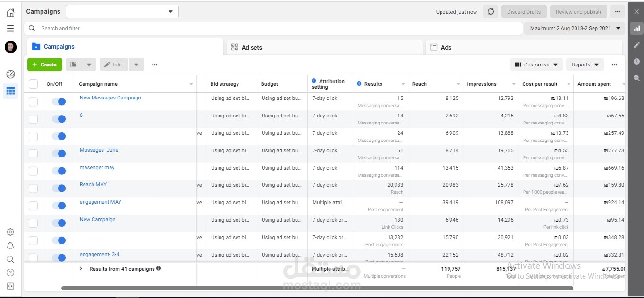Click the horizontal scrollbar under the table
The image size is (644, 298).
click(x=317, y=288)
